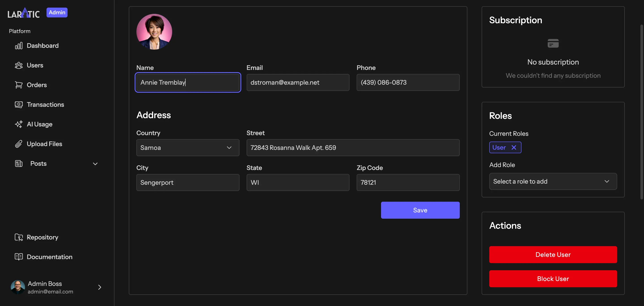This screenshot has width=644, height=306.
Task: Click the Zip Code field
Action: tap(408, 183)
